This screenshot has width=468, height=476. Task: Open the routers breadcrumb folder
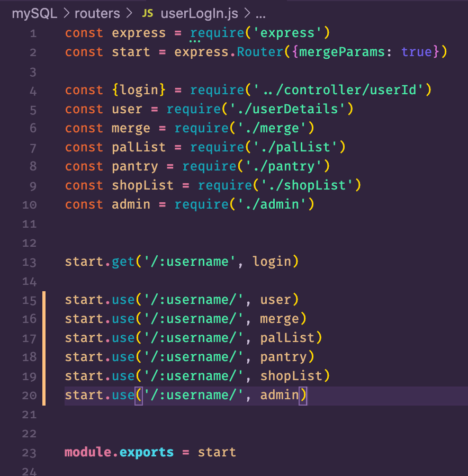pos(97,13)
